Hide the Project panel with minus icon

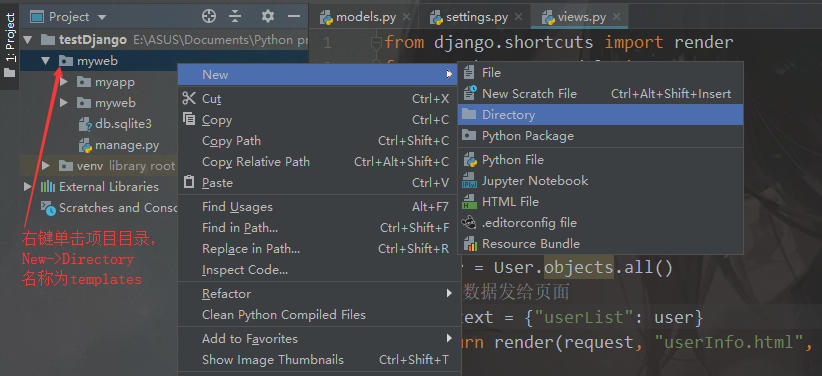click(294, 16)
